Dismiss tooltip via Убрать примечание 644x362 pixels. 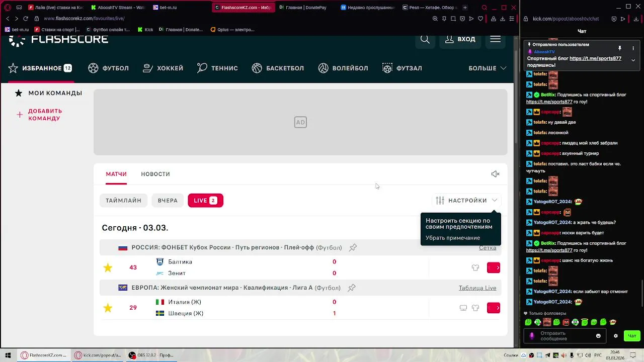click(x=453, y=238)
